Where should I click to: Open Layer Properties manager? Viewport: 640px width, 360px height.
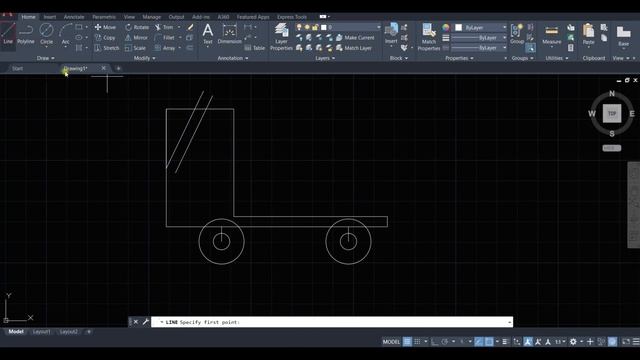tap(281, 37)
